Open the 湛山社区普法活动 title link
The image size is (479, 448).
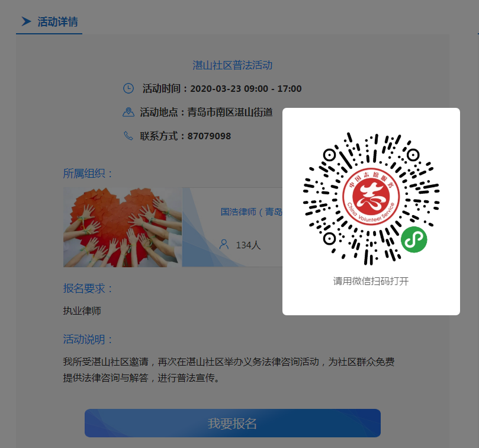point(233,65)
